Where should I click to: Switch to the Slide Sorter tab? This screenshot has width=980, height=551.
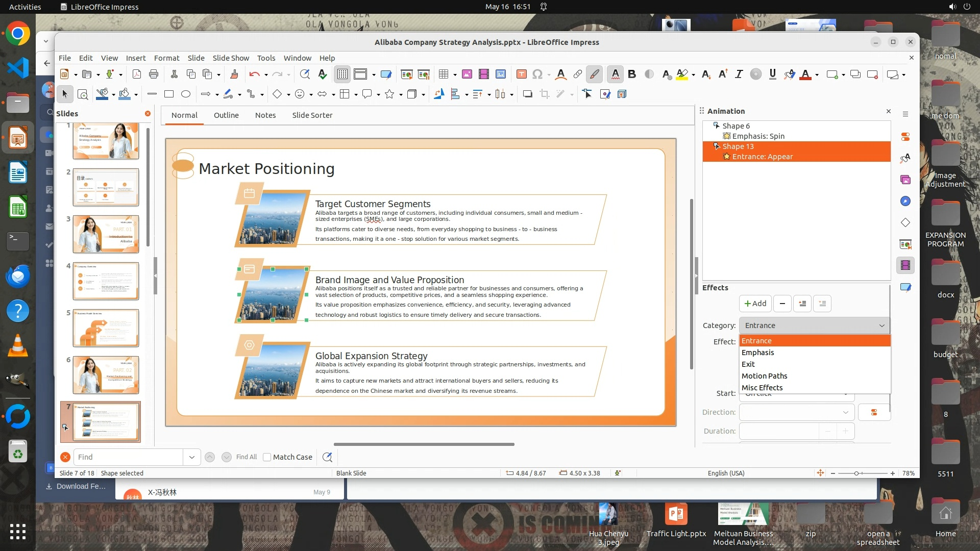312,115
